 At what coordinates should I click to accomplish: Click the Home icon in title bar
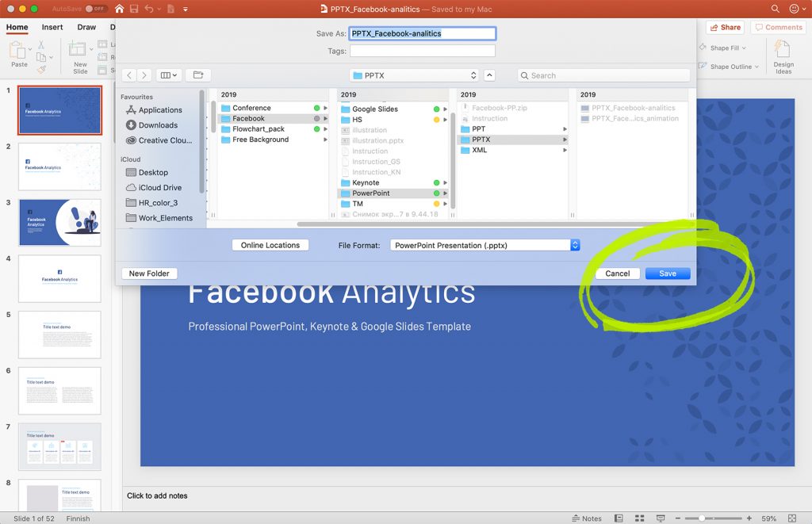[x=120, y=9]
